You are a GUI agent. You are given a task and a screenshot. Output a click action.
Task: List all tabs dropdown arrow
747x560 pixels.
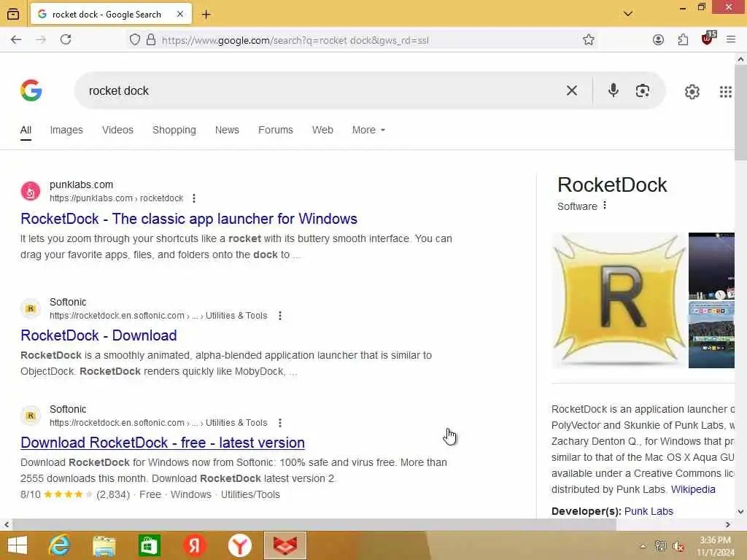tap(628, 14)
